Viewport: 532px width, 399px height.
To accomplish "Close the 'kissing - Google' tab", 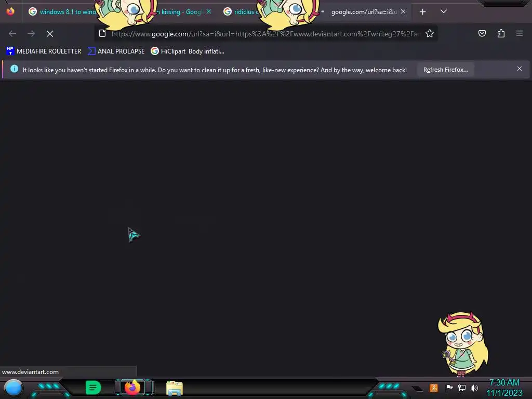I will pos(209,11).
